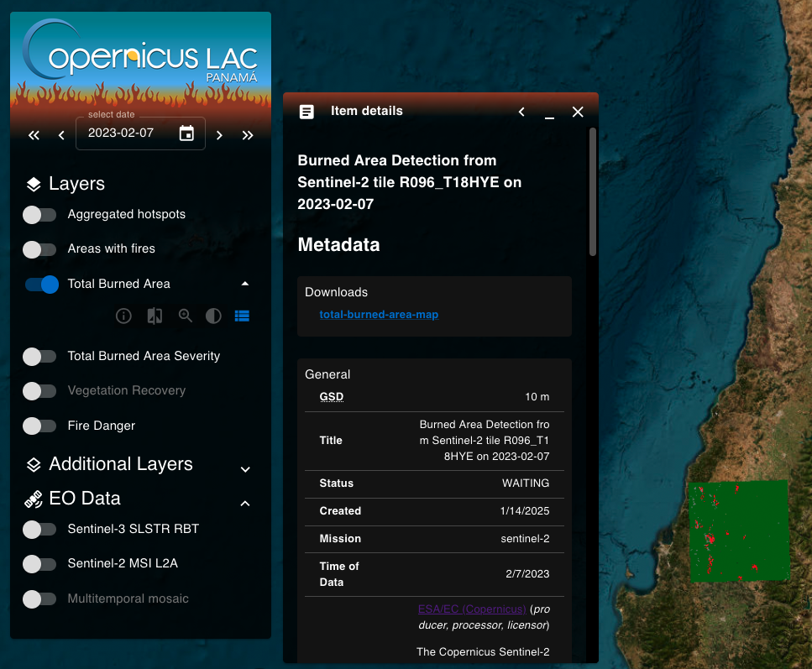Zoom to Total Burned Area layer extent
Image resolution: width=812 pixels, height=669 pixels.
pos(185,316)
